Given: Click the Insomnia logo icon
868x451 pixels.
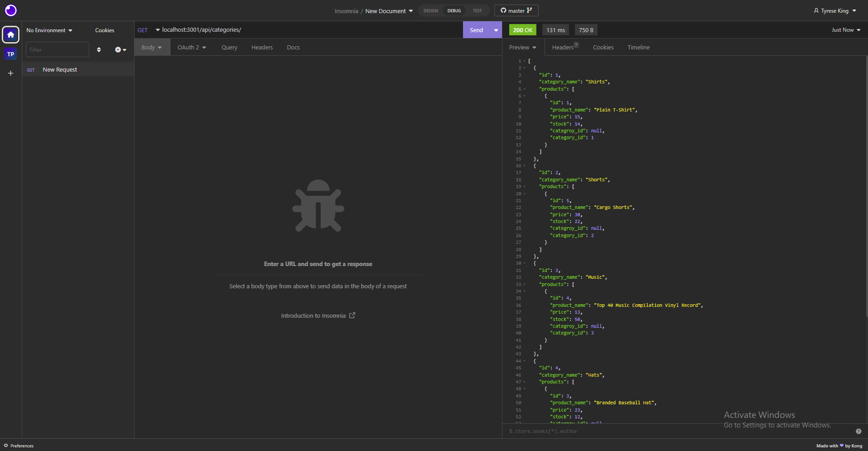Looking at the screenshot, I should 11,10.
